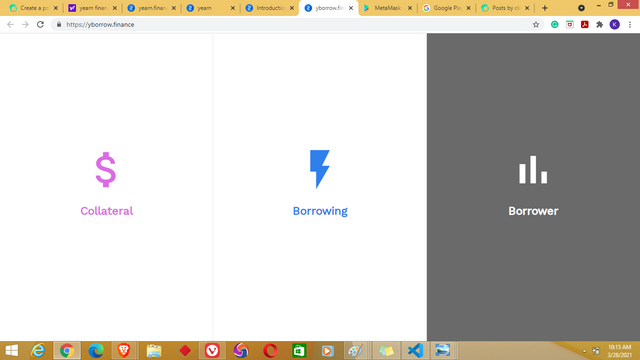The width and height of the screenshot is (640, 360).
Task: Switch to the Google Play tab
Action: pyautogui.click(x=446, y=8)
